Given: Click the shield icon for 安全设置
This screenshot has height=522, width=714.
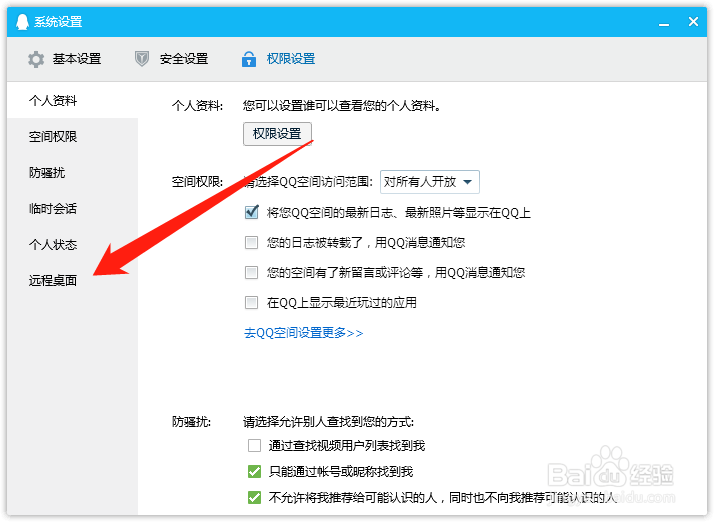Looking at the screenshot, I should (142, 59).
